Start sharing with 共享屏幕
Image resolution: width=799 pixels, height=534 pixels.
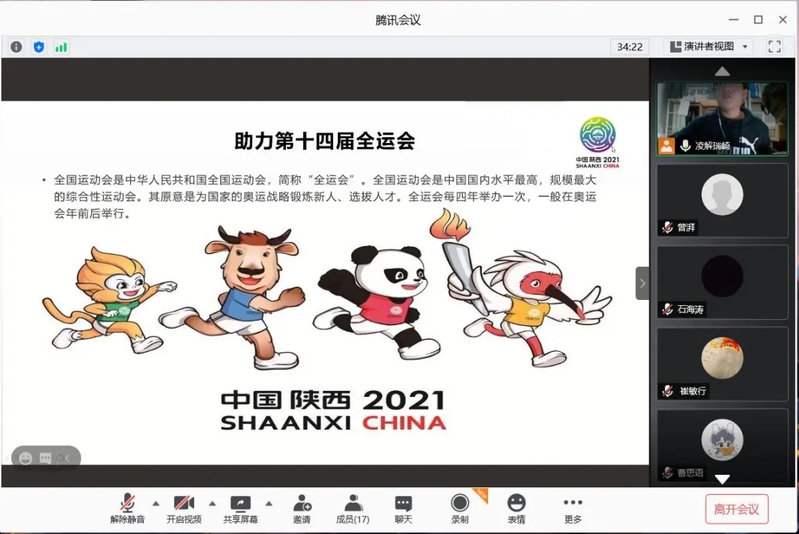point(241,509)
